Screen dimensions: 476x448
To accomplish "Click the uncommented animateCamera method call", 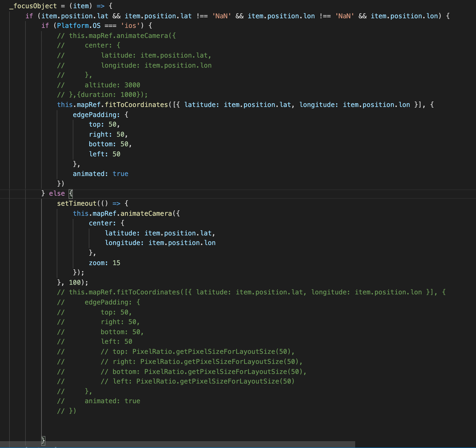I will click(x=146, y=213).
